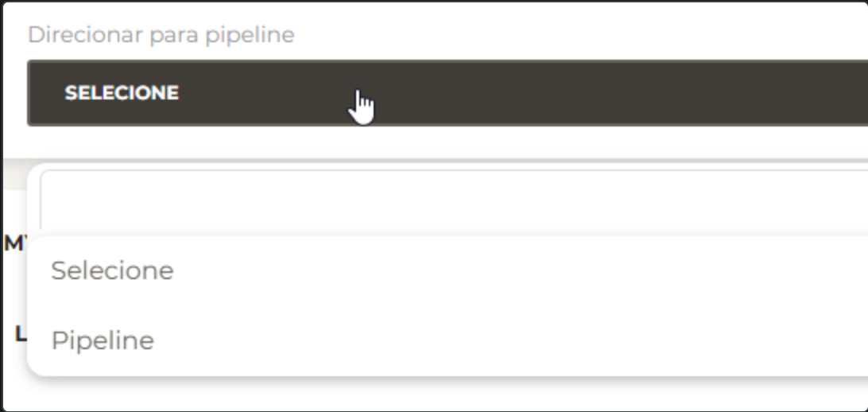Choose the Pipeline option in the list
Image resolution: width=868 pixels, height=412 pixels.
(103, 340)
